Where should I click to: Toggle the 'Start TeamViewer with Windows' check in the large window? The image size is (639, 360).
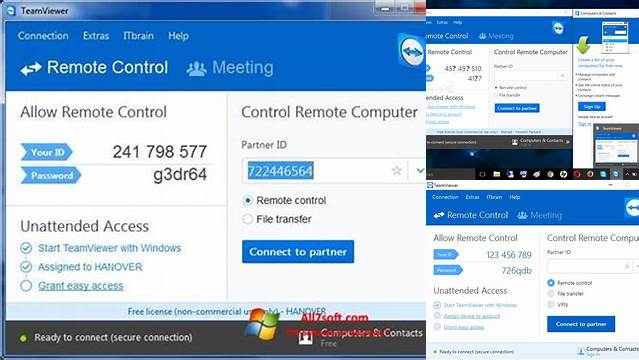[26, 248]
